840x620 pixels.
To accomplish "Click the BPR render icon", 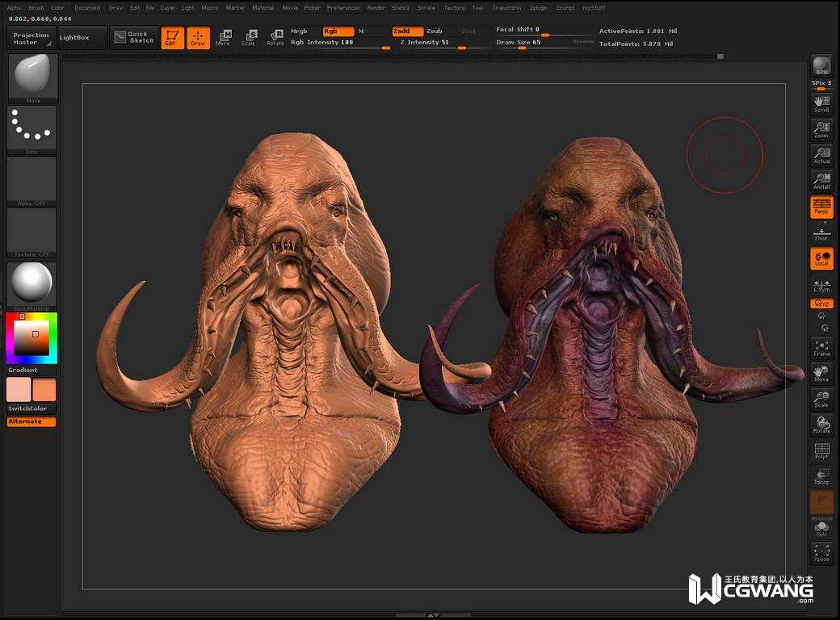I will pos(821,66).
